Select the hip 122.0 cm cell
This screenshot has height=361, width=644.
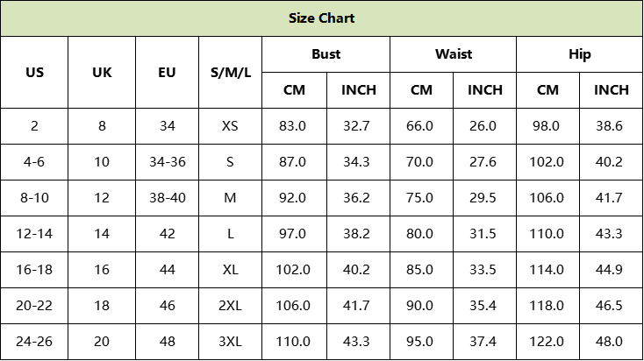[x=547, y=342]
